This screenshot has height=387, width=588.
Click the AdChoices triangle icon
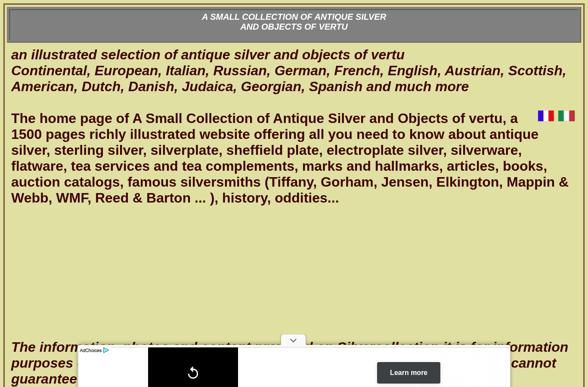[x=106, y=350]
